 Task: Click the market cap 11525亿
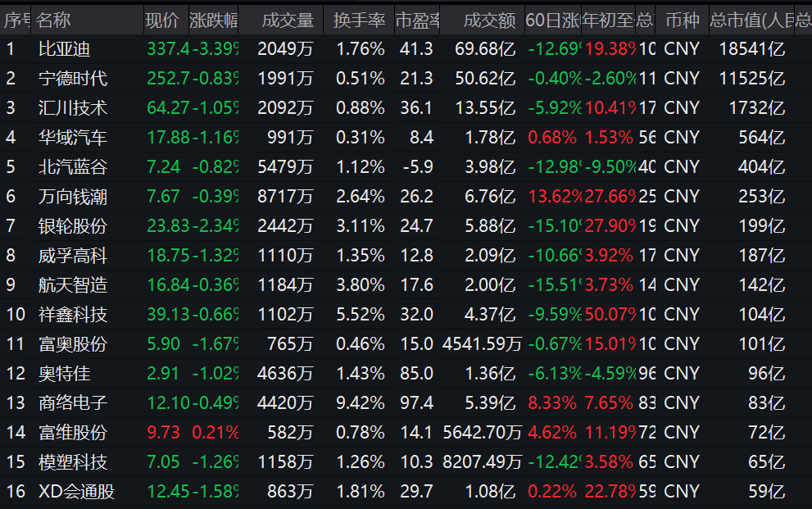click(x=752, y=79)
